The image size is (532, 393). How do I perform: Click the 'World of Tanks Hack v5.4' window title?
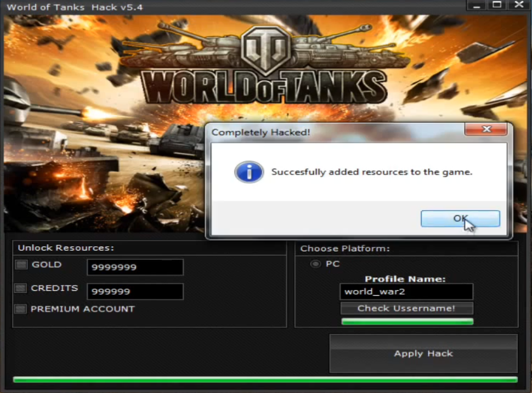tap(74, 7)
